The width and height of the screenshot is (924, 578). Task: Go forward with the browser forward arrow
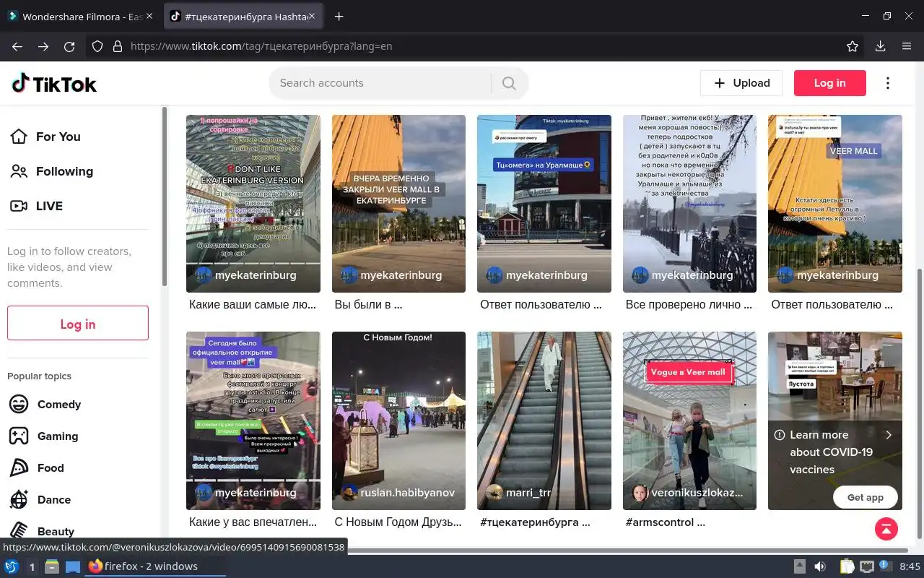coord(43,46)
